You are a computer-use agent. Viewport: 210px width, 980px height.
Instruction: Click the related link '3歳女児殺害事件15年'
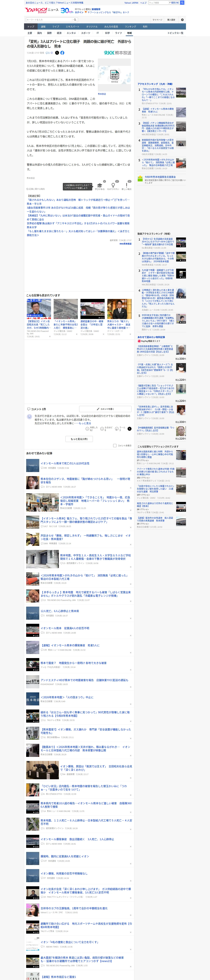click(78, 210)
